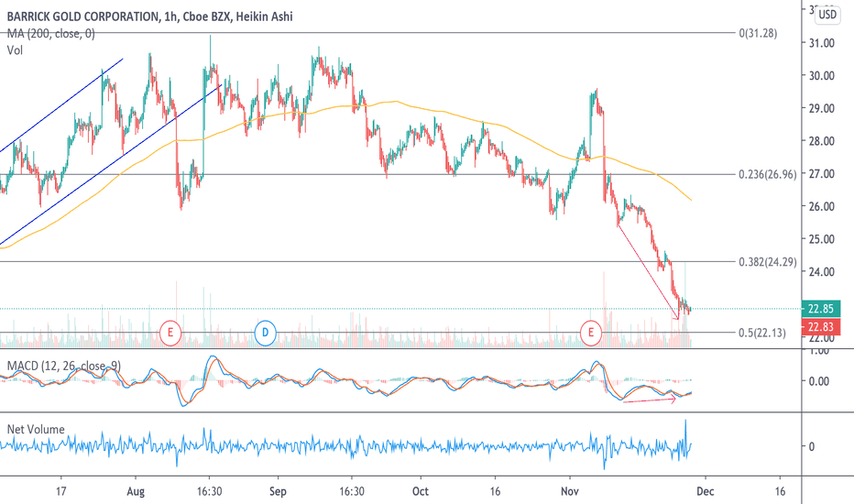Image resolution: width=854 pixels, height=504 pixels.
Task: Click the first red E earnings marker in August
Action: (170, 332)
